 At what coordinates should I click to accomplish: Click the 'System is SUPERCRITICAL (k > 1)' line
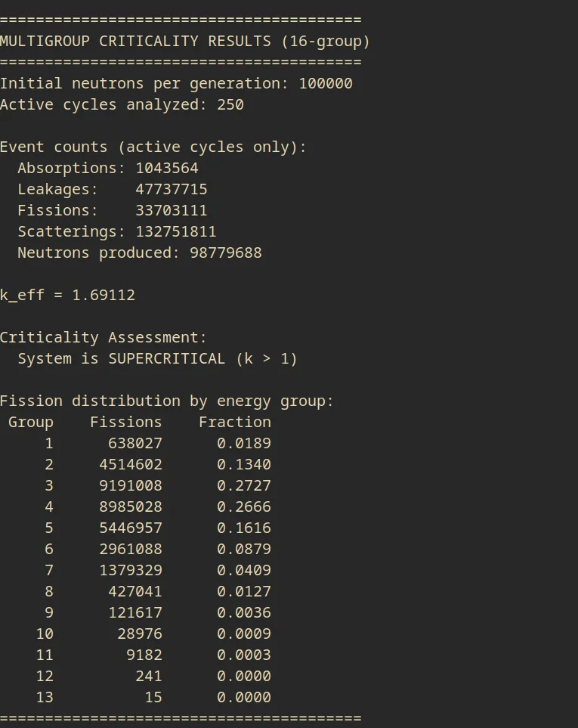click(x=157, y=359)
